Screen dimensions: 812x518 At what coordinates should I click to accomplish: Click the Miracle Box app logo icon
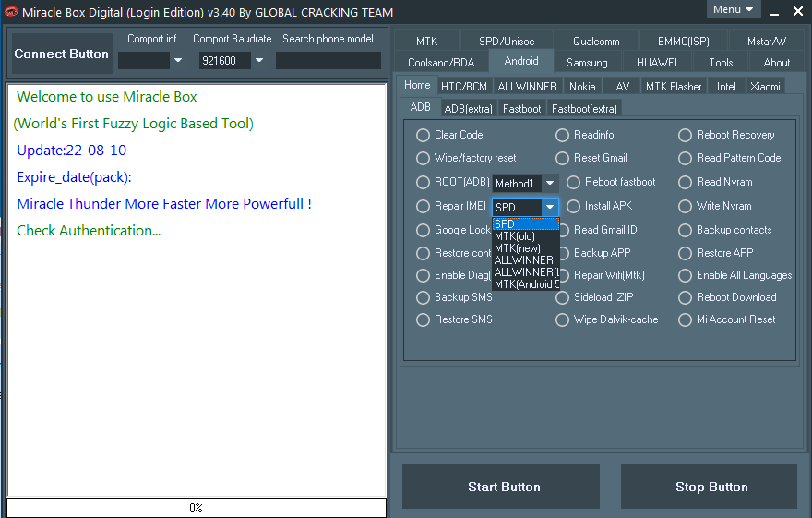[x=10, y=12]
